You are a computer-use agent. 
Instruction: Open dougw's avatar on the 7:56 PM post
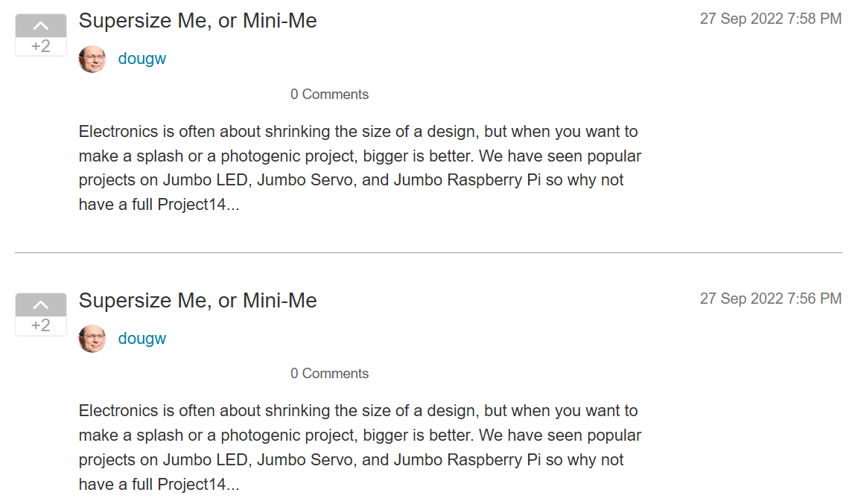click(x=92, y=339)
